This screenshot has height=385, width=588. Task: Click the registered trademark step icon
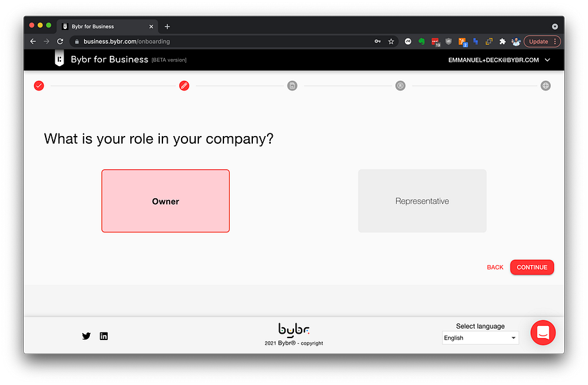pos(400,85)
